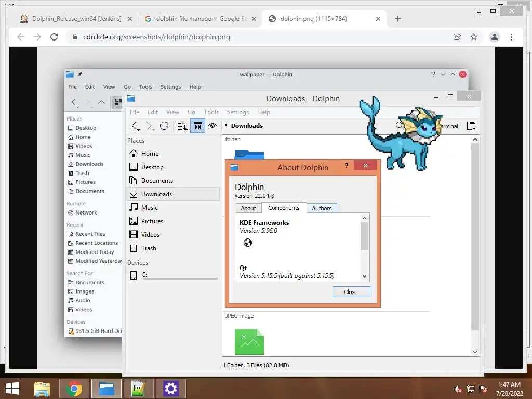Select Downloads place in front Dolphin sidebar
532x399 pixels.
[x=174, y=194]
